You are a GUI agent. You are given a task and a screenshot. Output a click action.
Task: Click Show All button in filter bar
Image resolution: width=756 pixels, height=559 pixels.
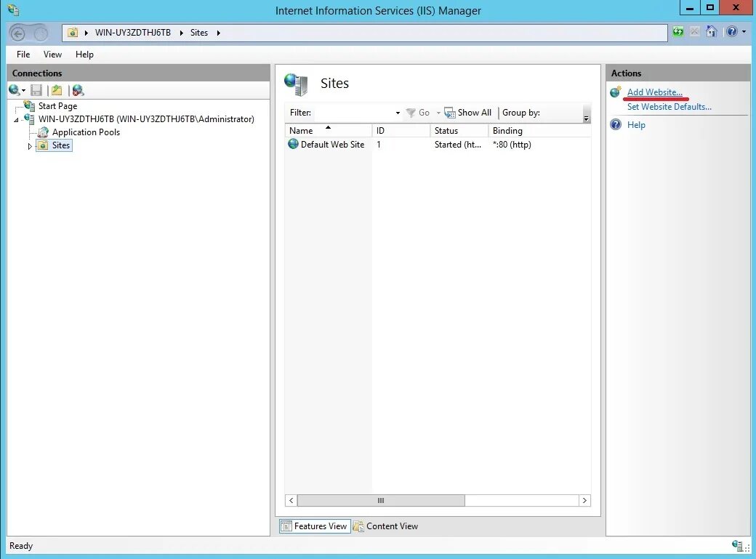click(467, 113)
